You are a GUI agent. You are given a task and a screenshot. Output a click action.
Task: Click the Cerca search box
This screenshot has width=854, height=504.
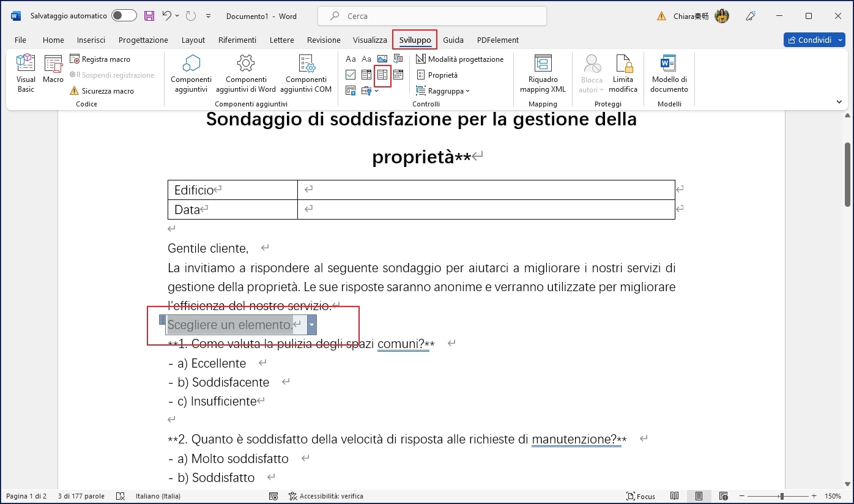coord(432,16)
